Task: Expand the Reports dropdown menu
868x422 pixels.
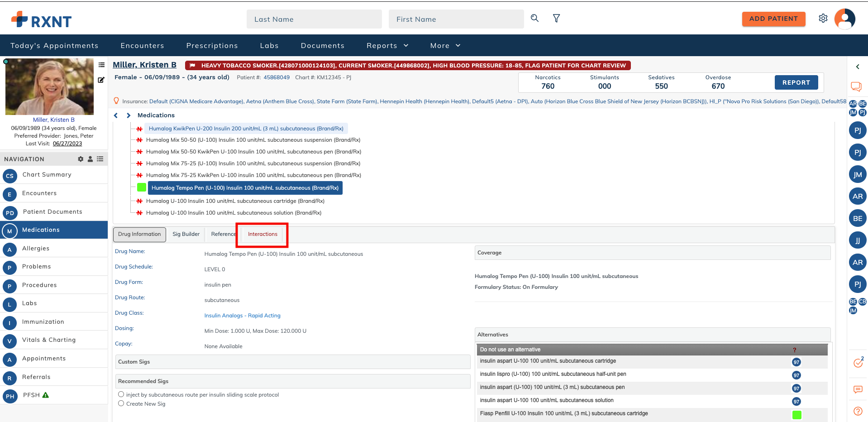Action: [x=387, y=46]
